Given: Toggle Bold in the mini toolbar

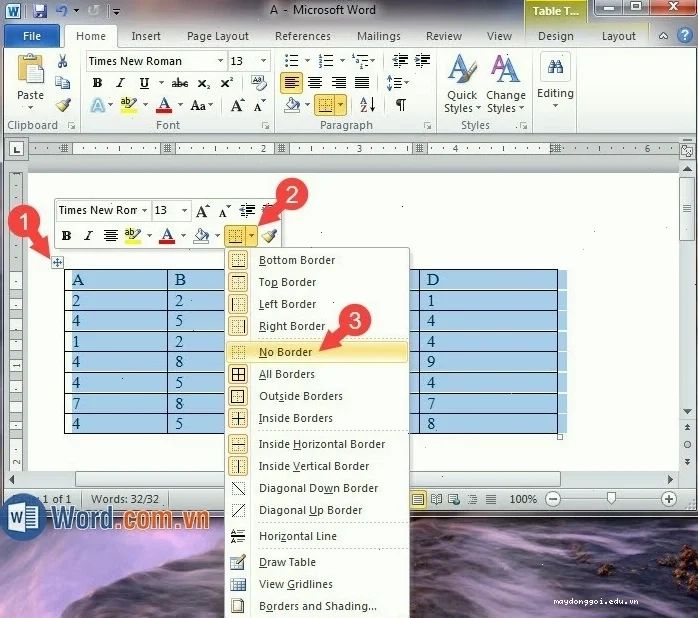Looking at the screenshot, I should pyautogui.click(x=66, y=236).
